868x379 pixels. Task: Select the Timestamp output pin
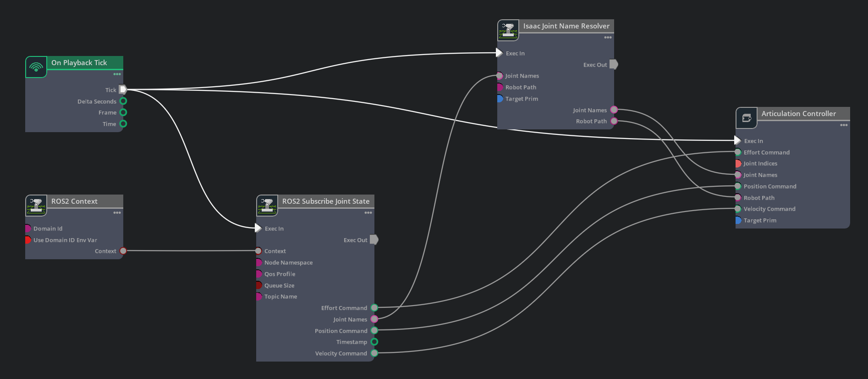point(374,342)
